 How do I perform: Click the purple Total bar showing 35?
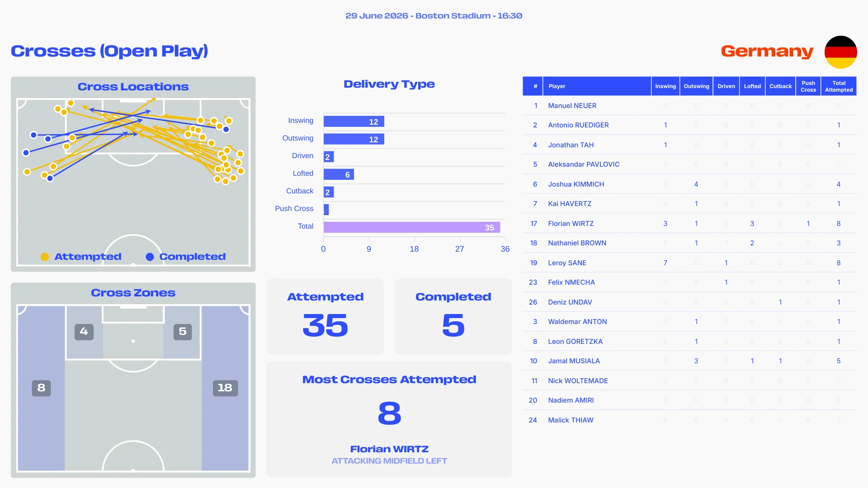(x=412, y=227)
